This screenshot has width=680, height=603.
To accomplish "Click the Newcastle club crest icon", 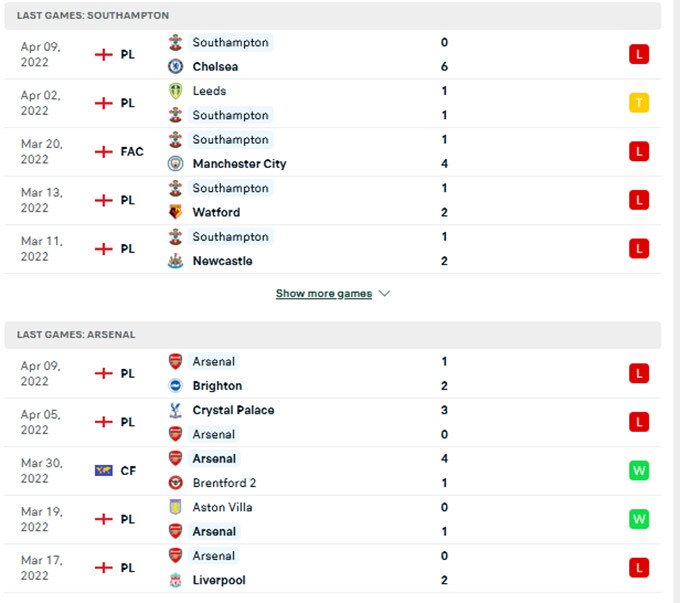I will [175, 261].
